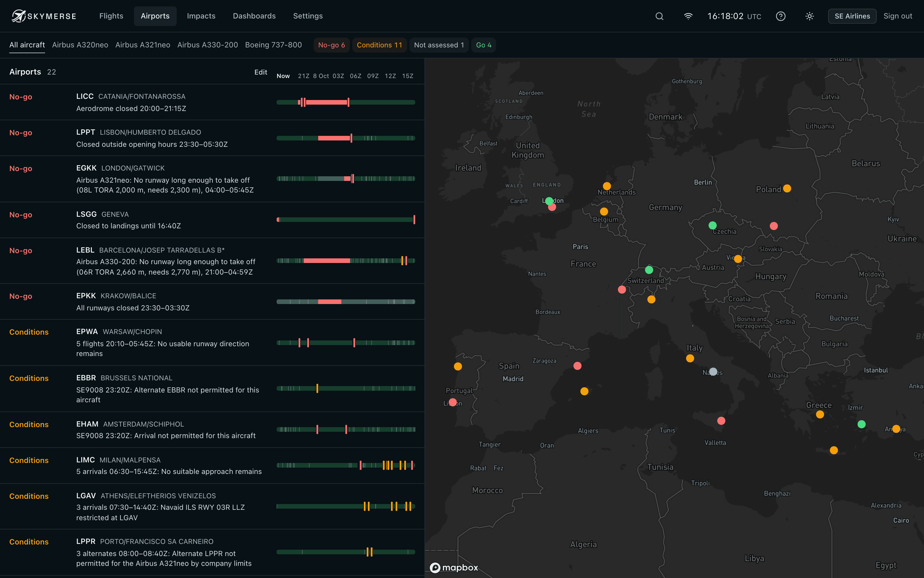Click the LIMC Milan Malpensa timeline bar
The width and height of the screenshot is (924, 578).
(346, 465)
